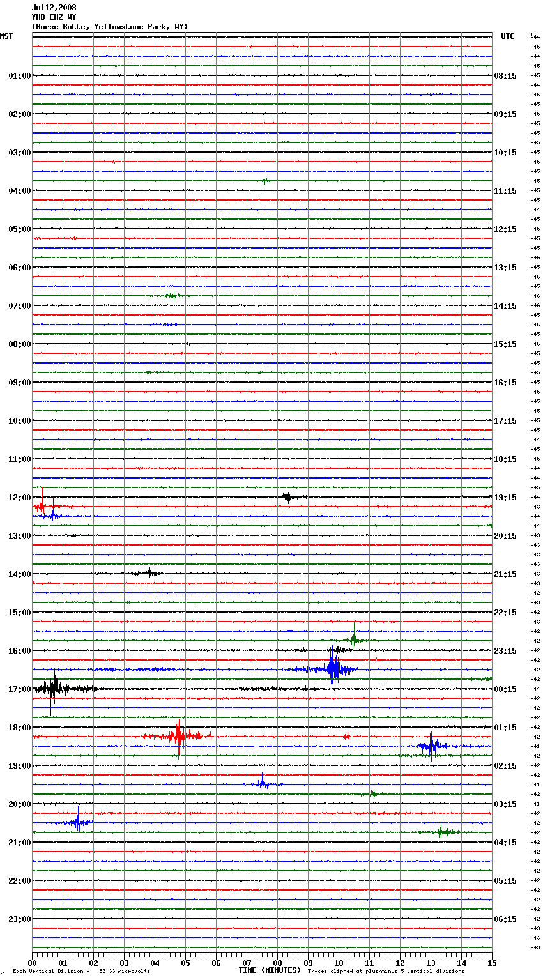The height and width of the screenshot is (980, 543).
Task: Click the blue burst near minute 13 at 18:30
Action: pyautogui.click(x=432, y=746)
